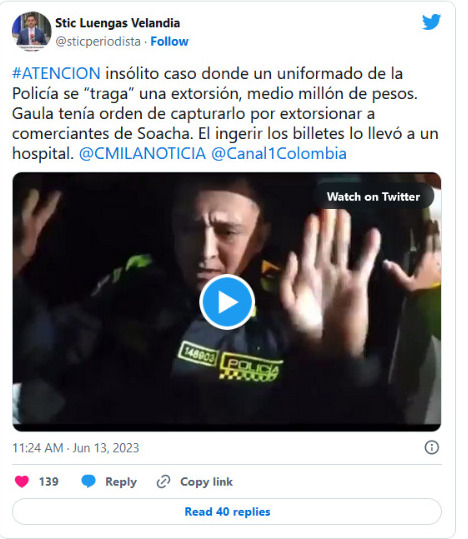This screenshot has height=539, width=468.
Task: Open the #ATENCION hashtag
Action: pyautogui.click(x=56, y=74)
